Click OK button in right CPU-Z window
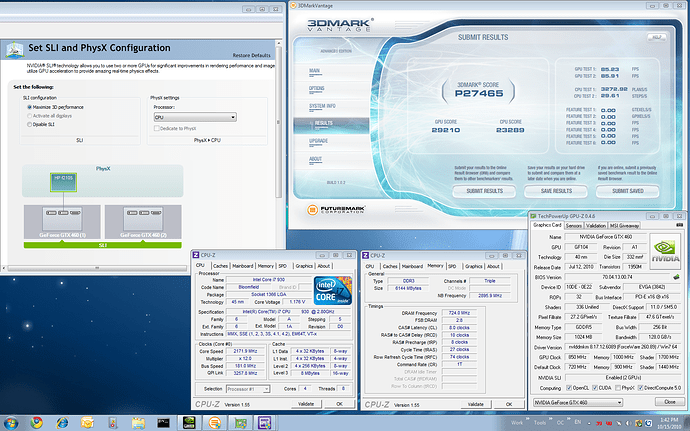 pos(509,404)
